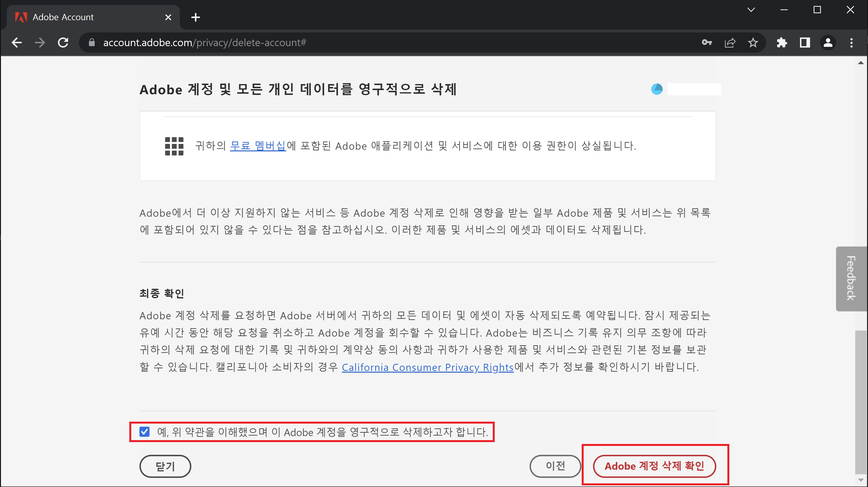Open saved passwords with the key icon
Image resolution: width=868 pixels, height=487 pixels.
tap(707, 43)
